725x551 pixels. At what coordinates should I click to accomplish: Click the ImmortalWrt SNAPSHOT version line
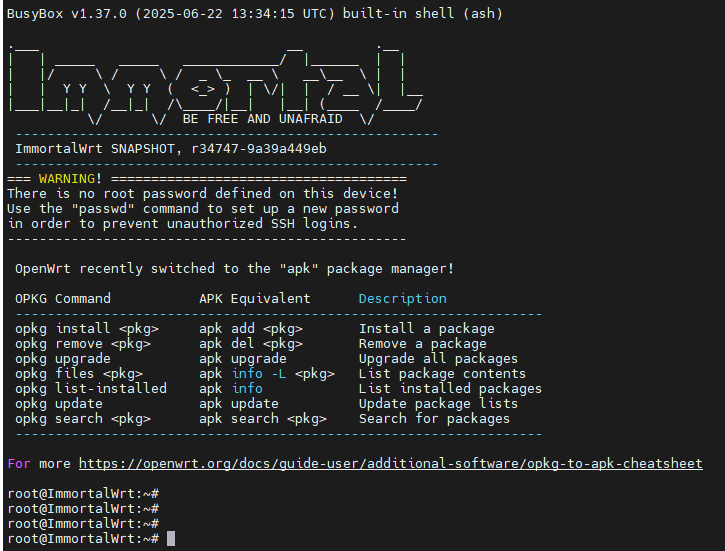click(x=171, y=149)
